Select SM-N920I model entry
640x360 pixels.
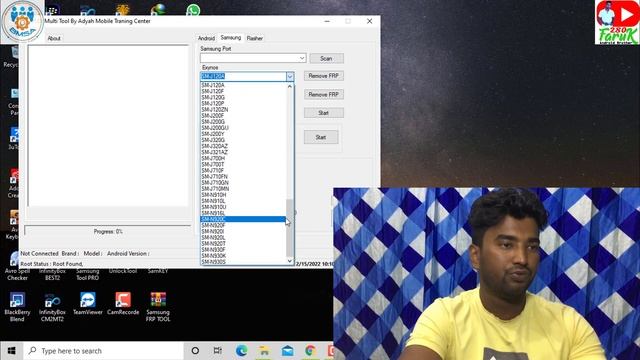click(243, 231)
